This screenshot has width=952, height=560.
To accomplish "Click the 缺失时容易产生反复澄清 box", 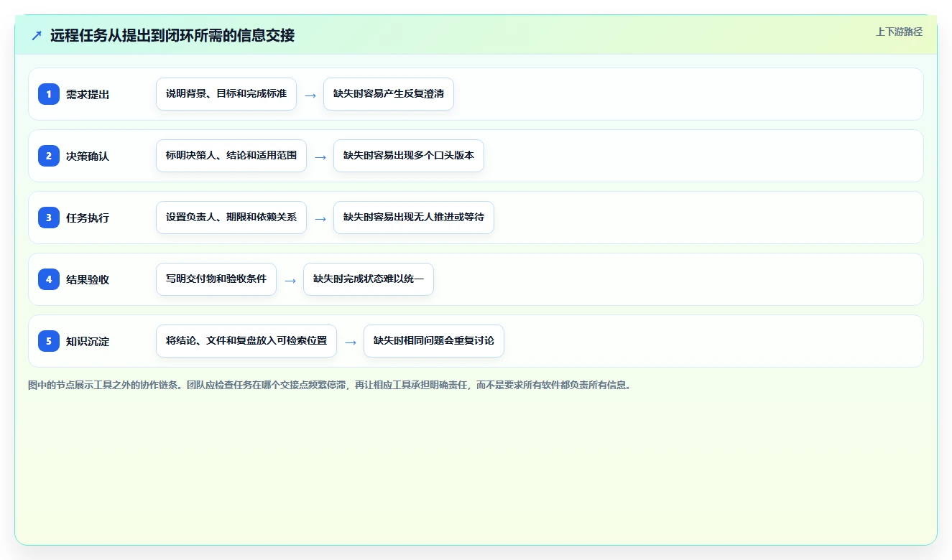I will point(389,94).
